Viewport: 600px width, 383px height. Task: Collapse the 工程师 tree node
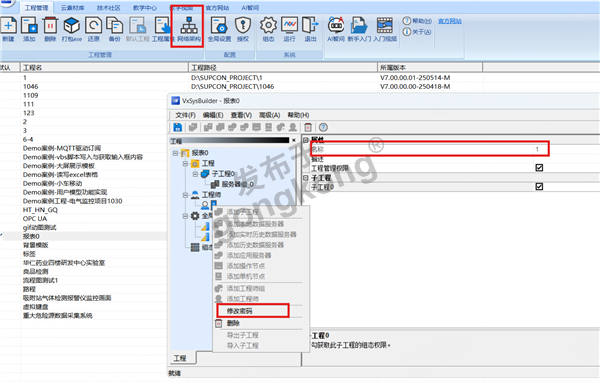pos(185,195)
